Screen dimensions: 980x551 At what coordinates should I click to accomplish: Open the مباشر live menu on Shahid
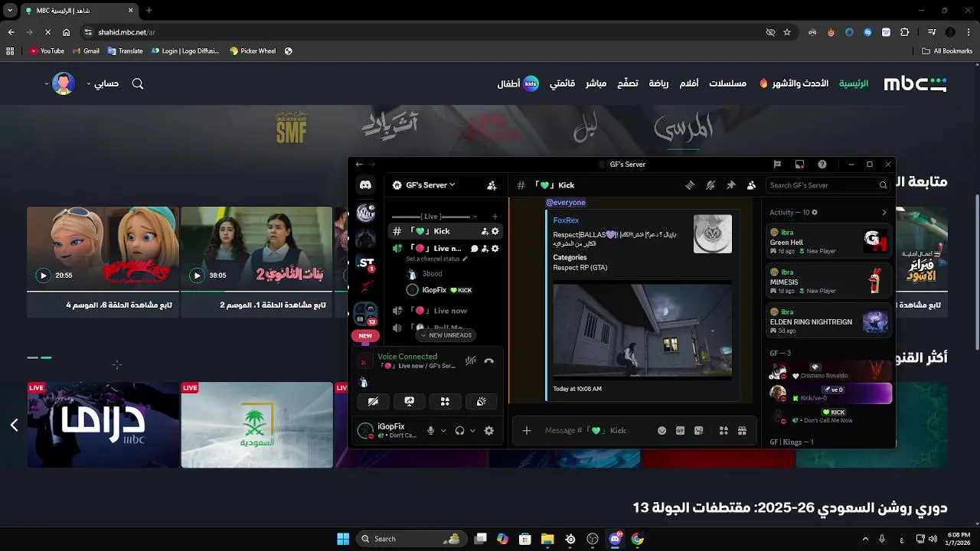click(x=596, y=83)
